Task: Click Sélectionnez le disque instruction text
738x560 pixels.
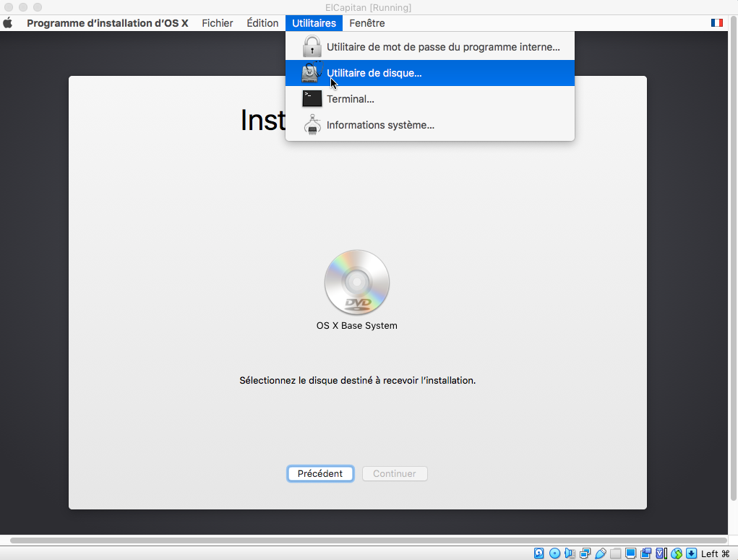Action: pos(358,380)
